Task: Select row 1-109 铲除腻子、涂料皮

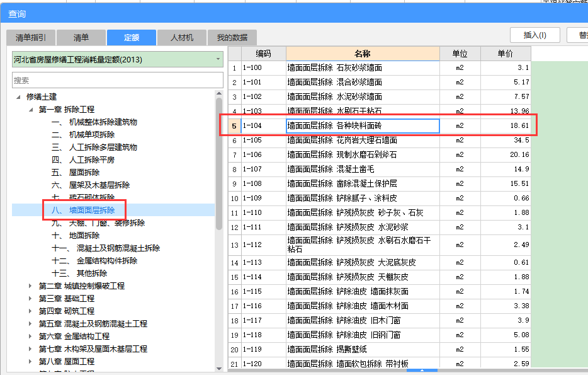Action: click(380, 198)
